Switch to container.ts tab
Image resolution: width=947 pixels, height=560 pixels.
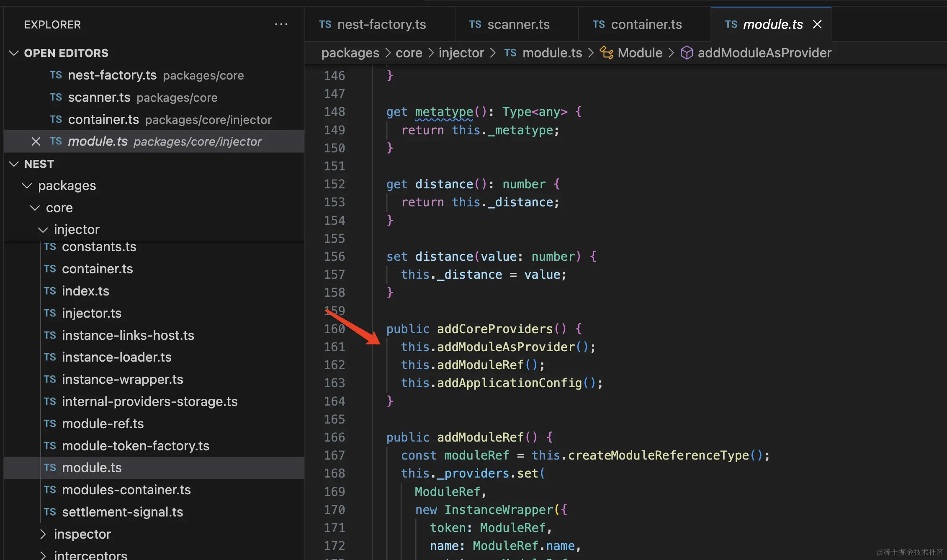(645, 24)
